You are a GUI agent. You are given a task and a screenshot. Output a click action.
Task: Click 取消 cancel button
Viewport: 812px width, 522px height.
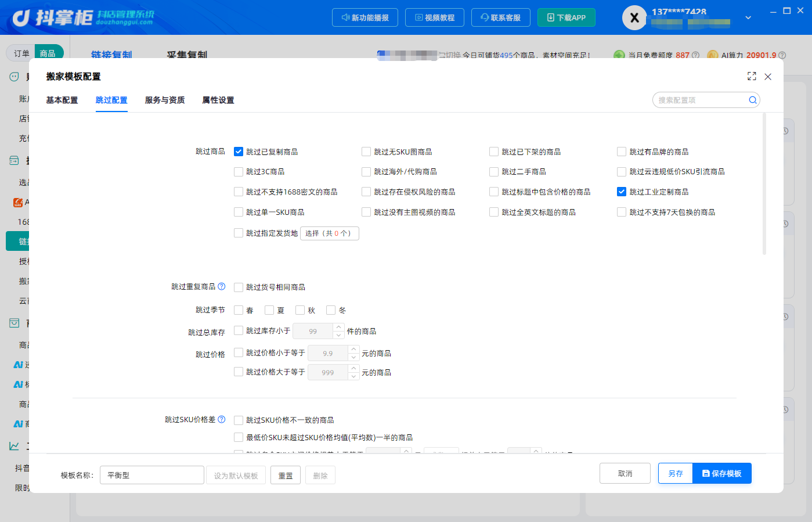point(625,473)
